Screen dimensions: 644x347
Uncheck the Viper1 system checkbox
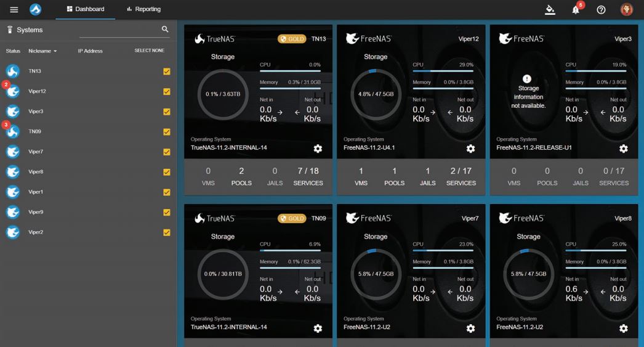[x=167, y=192]
